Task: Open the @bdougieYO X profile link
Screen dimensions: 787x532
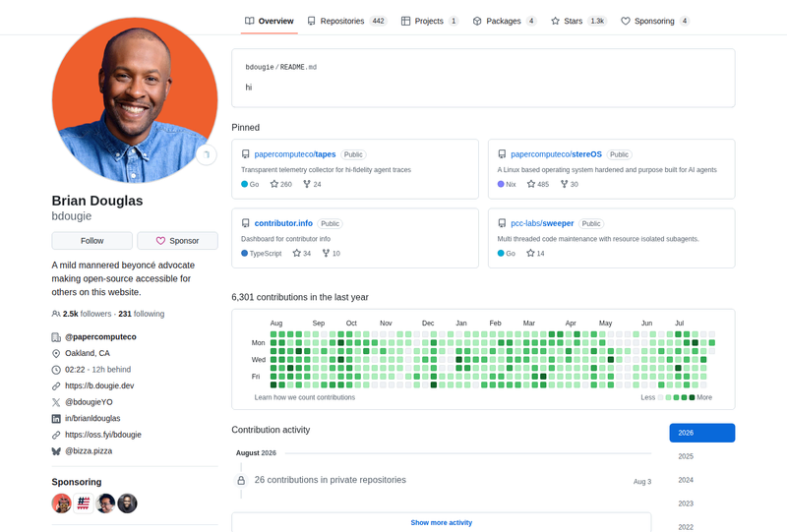Action: pyautogui.click(x=89, y=402)
